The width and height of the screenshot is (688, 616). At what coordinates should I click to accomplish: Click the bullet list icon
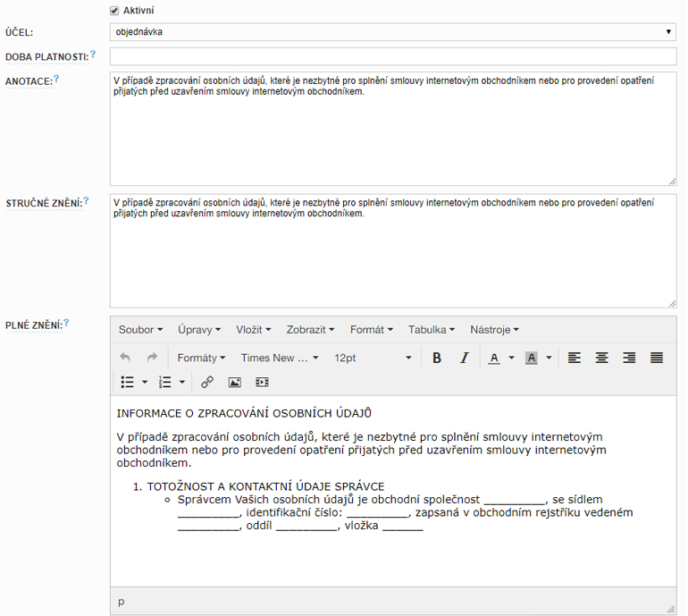click(x=128, y=382)
